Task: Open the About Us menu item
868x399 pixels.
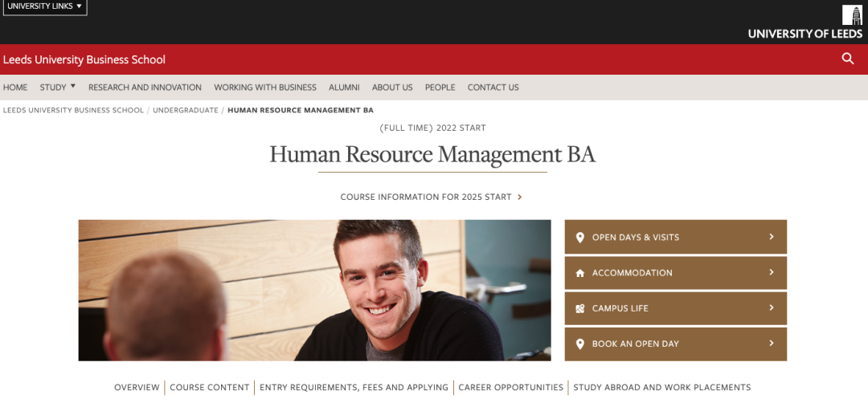Action: pos(392,88)
